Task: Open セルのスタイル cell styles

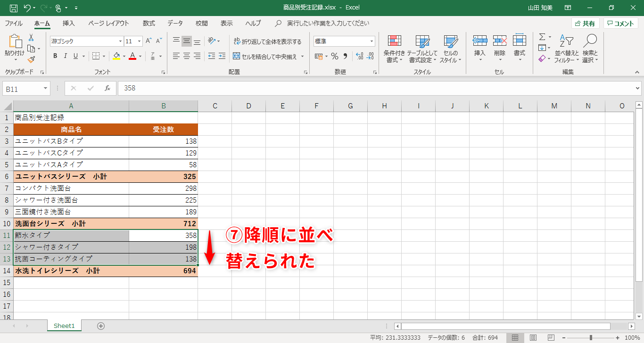Action: pos(451,49)
